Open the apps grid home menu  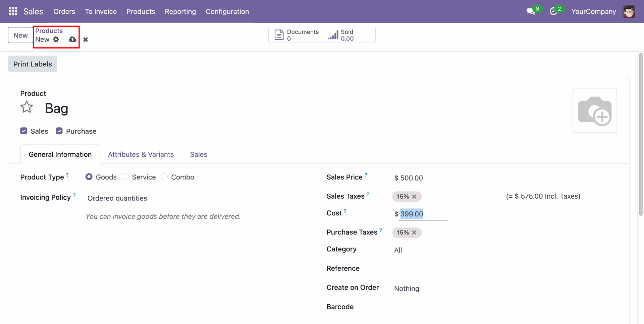(x=13, y=11)
